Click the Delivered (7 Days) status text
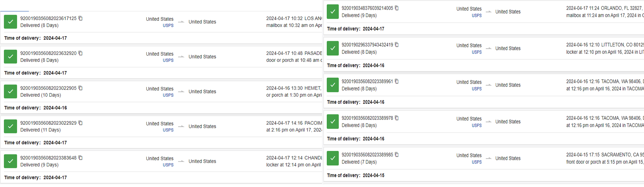This screenshot has height=187, width=644. (359, 162)
